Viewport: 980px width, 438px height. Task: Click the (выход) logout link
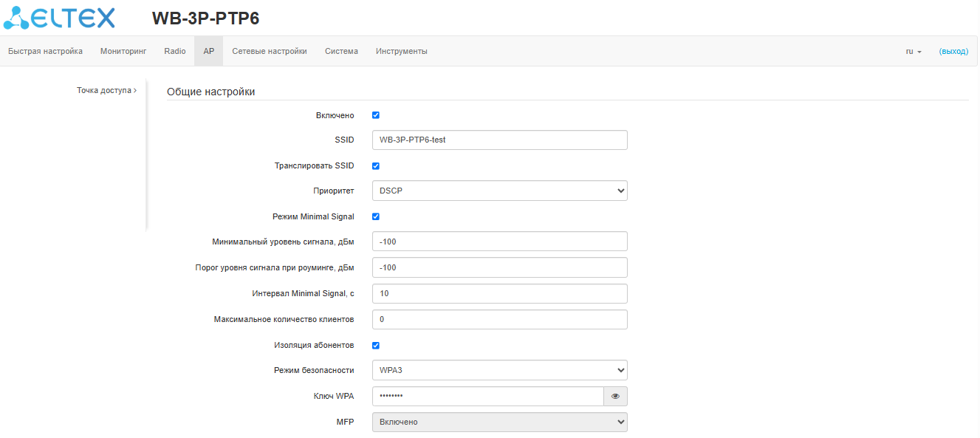point(953,52)
